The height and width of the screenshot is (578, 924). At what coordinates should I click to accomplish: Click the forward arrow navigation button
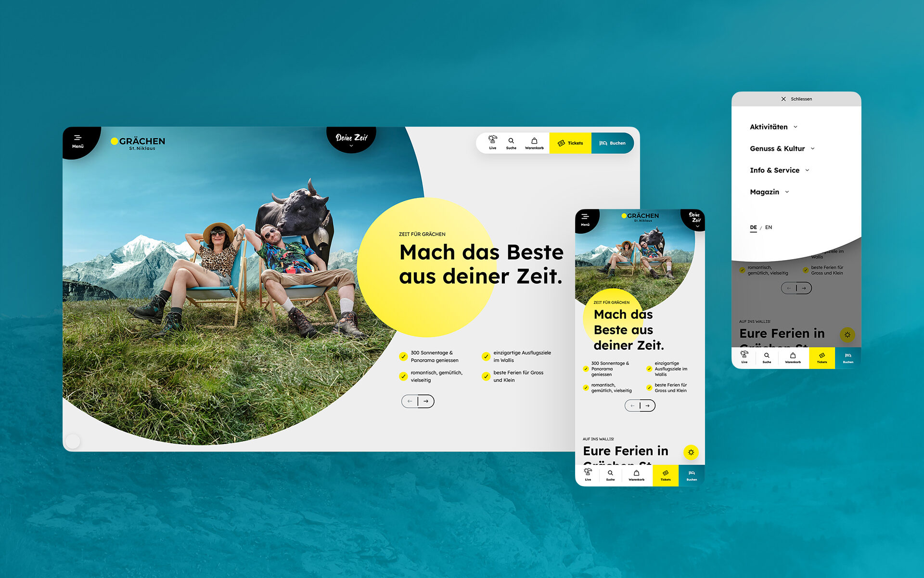pos(426,402)
